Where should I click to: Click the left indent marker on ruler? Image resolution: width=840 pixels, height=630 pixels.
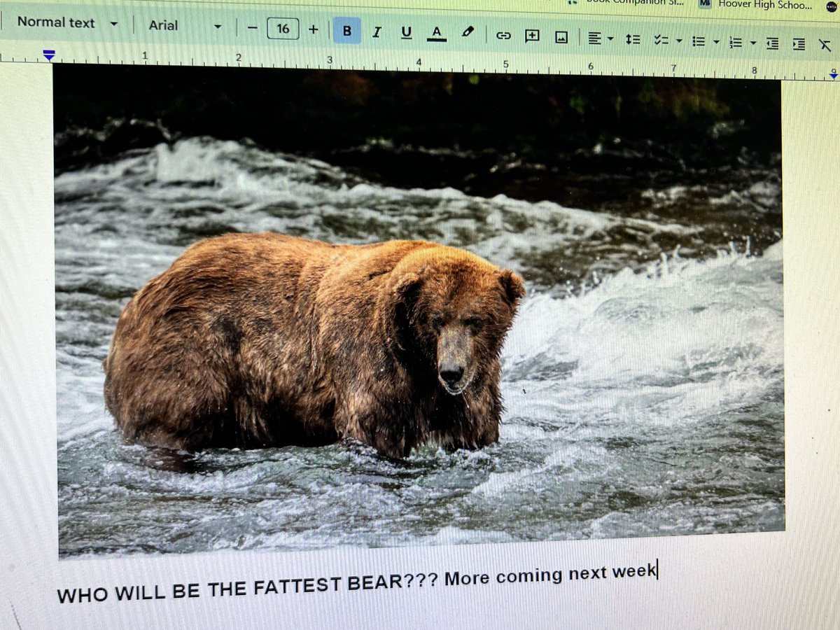click(x=48, y=55)
